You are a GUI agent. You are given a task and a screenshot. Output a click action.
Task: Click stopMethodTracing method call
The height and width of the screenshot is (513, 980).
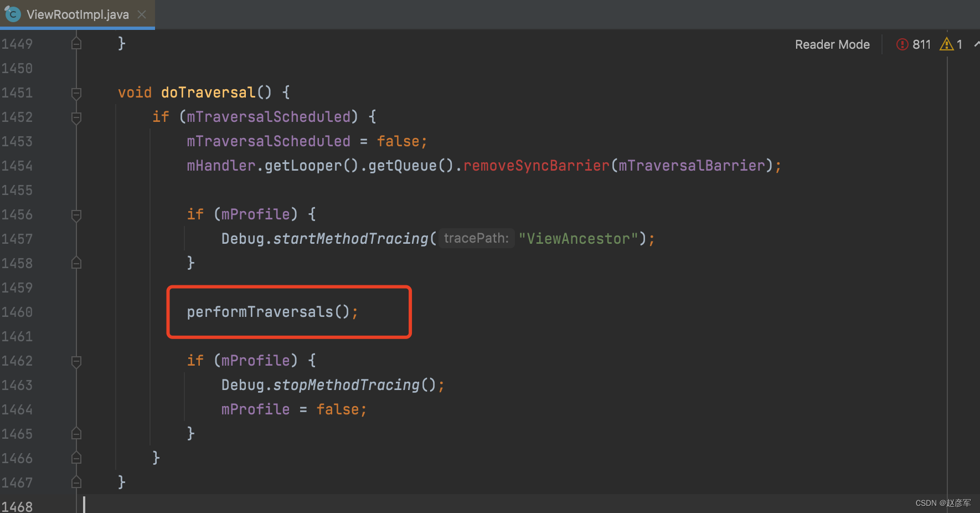(346, 385)
